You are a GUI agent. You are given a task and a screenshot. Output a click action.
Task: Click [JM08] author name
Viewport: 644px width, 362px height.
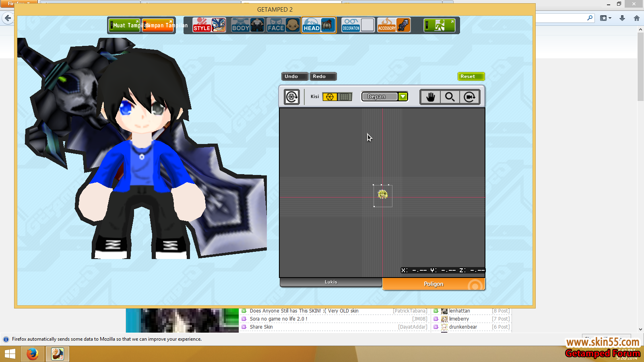coord(420,319)
